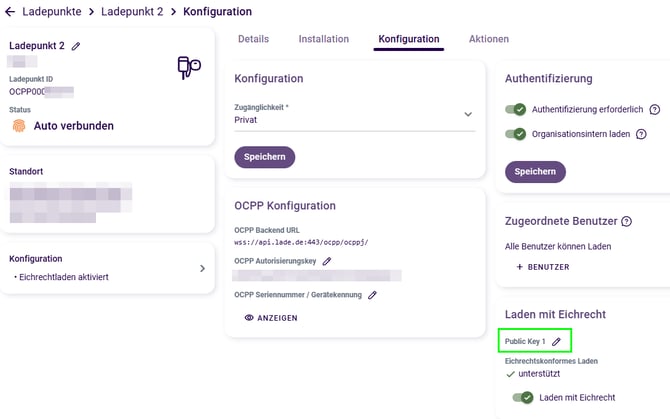Toggle Authentifizierung erforderlich switch
The width and height of the screenshot is (670, 419).
(515, 110)
